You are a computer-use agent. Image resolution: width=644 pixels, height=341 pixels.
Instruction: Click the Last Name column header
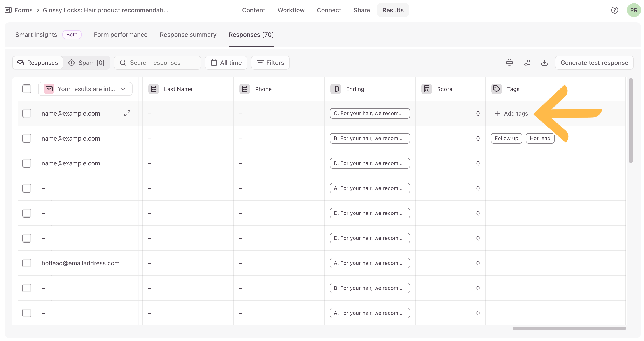(188, 89)
